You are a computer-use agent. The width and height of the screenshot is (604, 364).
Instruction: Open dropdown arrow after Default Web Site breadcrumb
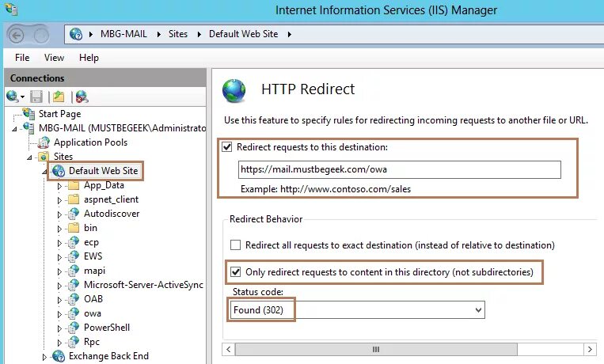click(x=289, y=34)
